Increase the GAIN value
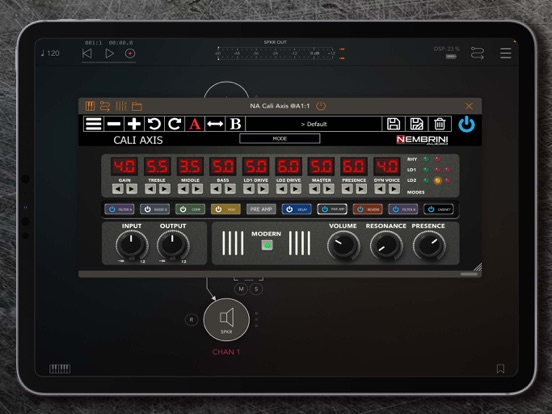The width and height of the screenshot is (552, 414). (x=132, y=189)
